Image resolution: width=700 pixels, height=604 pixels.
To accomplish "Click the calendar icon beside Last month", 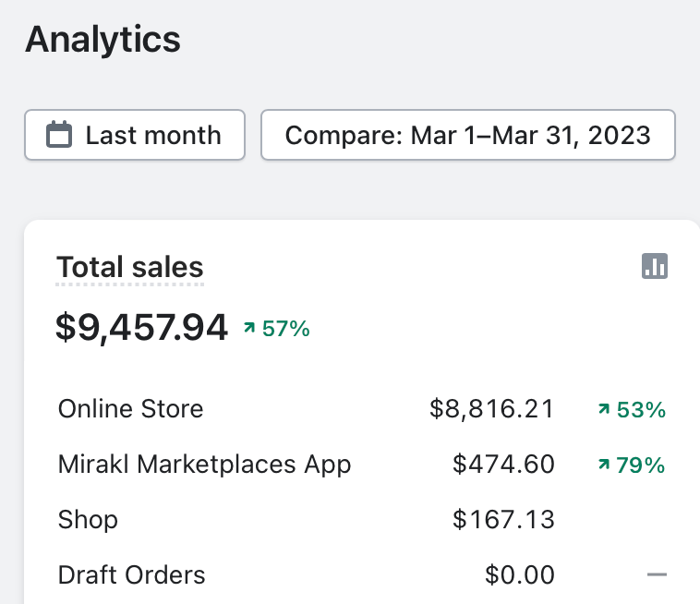I will click(59, 136).
